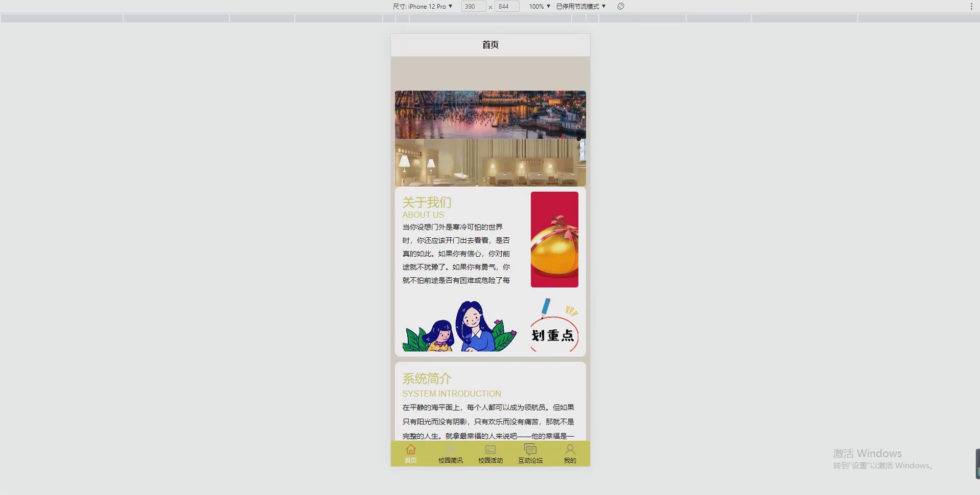
Task: Open the 100% zoom level dropdown
Action: [539, 6]
